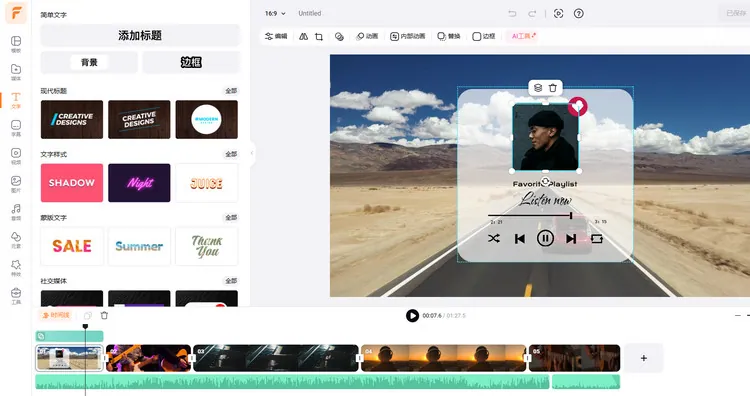Open the AI工具 button
The width and height of the screenshot is (750, 396).
(523, 36)
